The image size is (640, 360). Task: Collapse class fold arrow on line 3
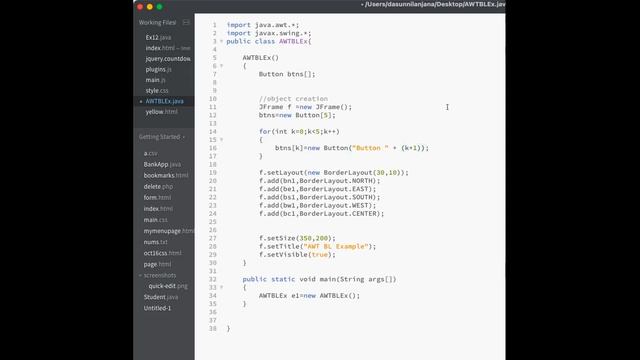[x=222, y=41]
